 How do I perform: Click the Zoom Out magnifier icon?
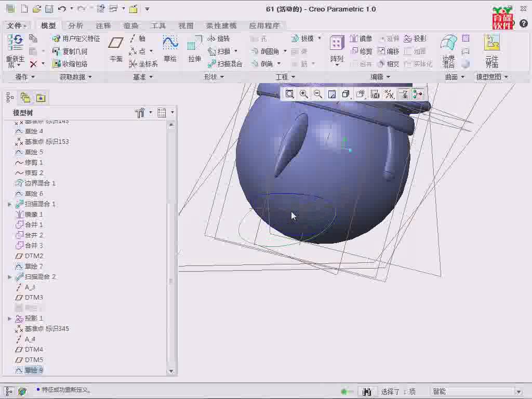point(317,94)
